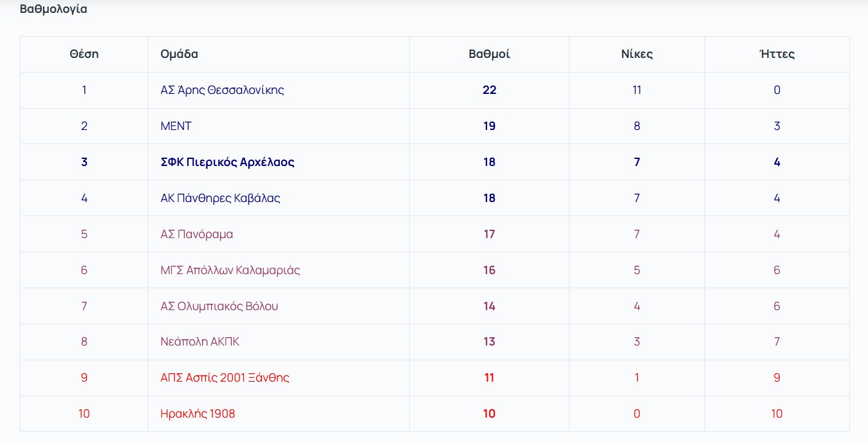This screenshot has height=444, width=868.
Task: Click team name ΑΣ Άρης Θεσσαλονίκης
Action: coord(222,90)
